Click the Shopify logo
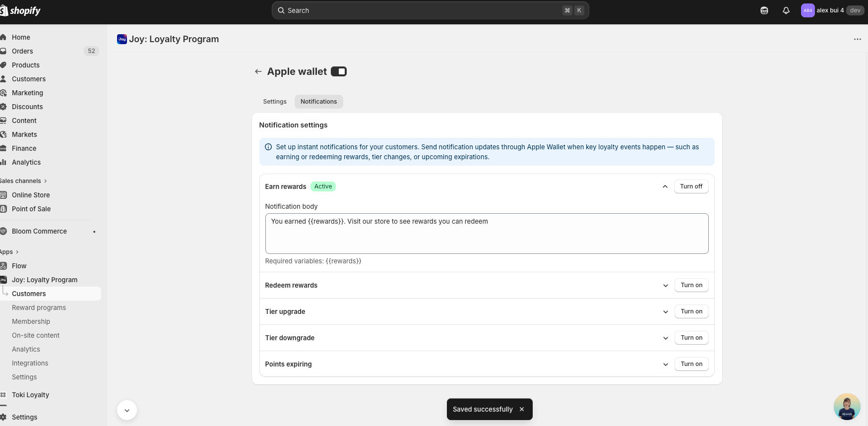This screenshot has width=868, height=426. click(x=20, y=10)
